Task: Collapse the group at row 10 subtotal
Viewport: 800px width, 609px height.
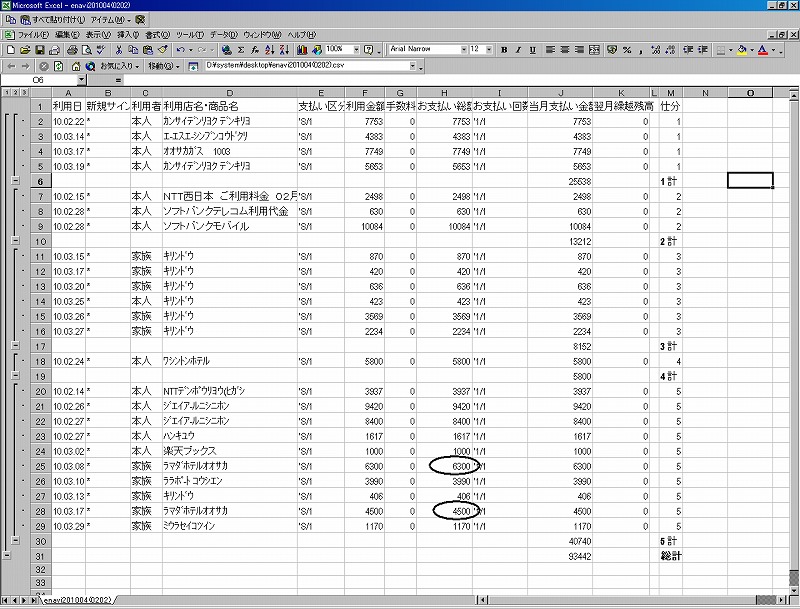Action: coord(15,241)
